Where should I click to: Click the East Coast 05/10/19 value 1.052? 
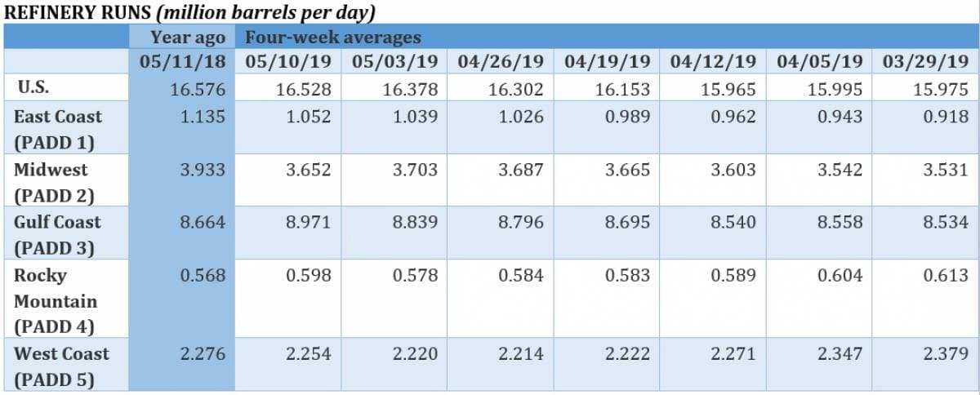click(x=309, y=117)
